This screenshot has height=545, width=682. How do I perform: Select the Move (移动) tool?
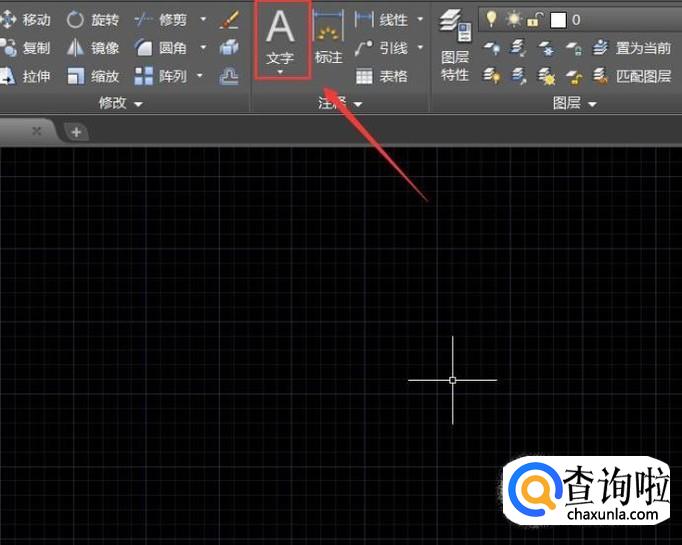point(25,20)
